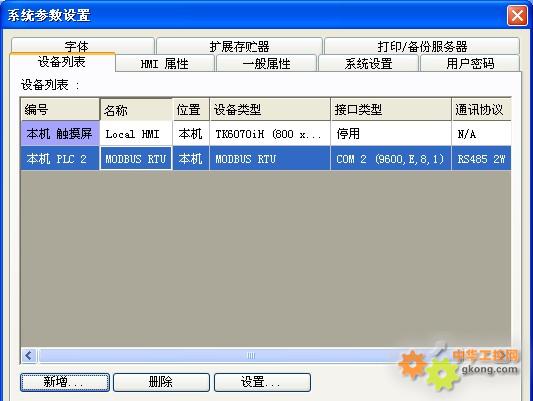This screenshot has width=533, height=401.
Task: Click the 新增... button
Action: pyautogui.click(x=65, y=382)
